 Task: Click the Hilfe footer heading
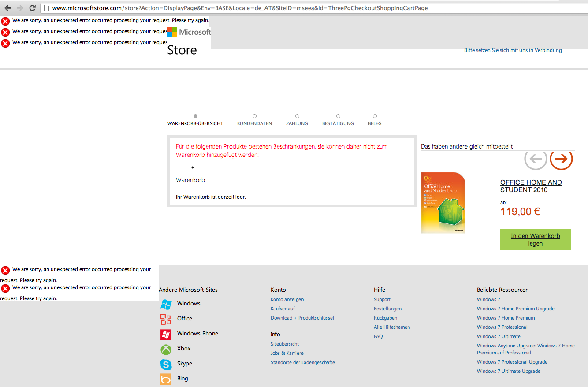point(380,290)
